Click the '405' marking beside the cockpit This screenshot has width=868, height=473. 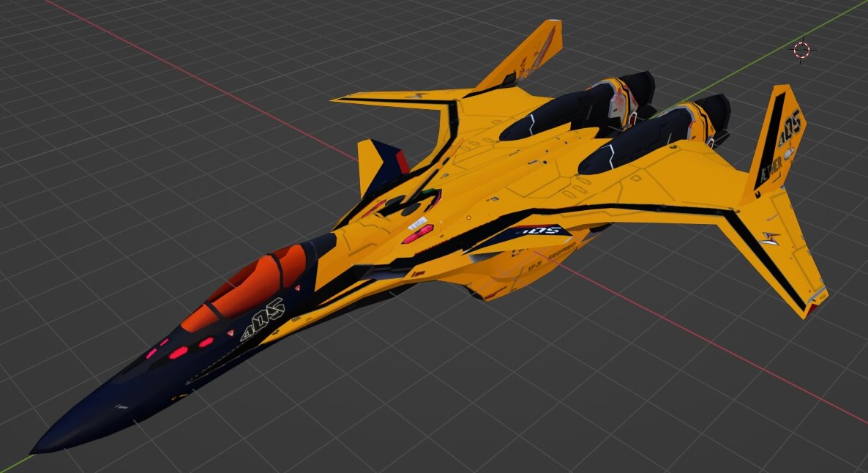(263, 319)
